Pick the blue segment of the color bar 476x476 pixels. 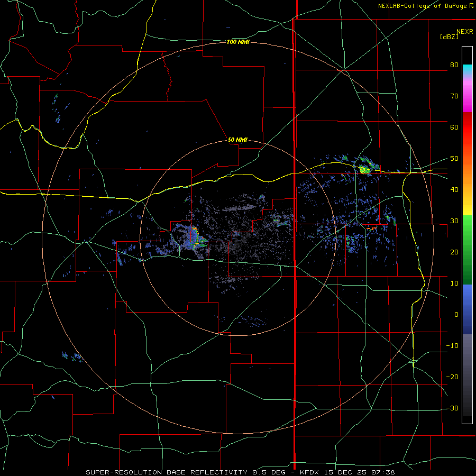(467, 309)
